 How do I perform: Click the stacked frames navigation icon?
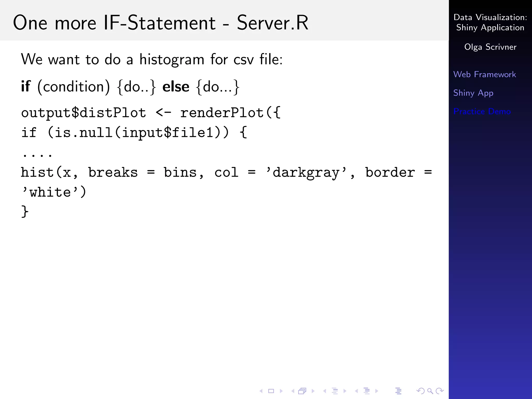[x=302, y=391]
